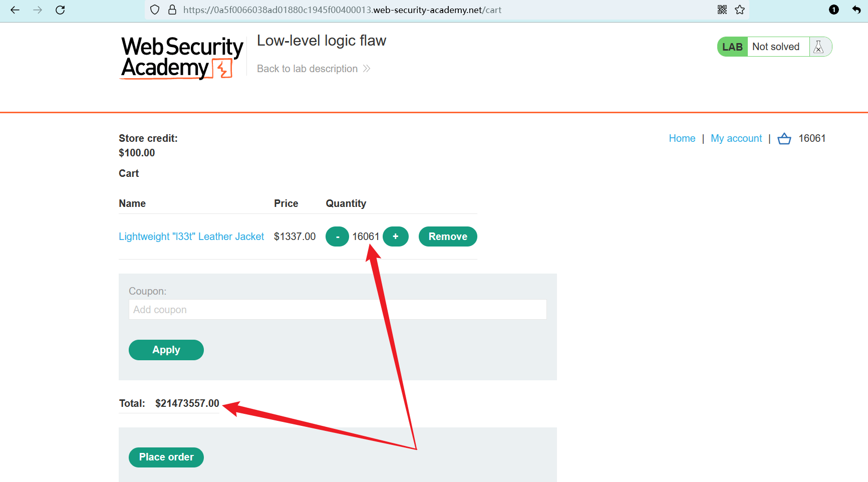868x482 pixels.
Task: Decrease jacket quantity with minus button
Action: tap(338, 236)
